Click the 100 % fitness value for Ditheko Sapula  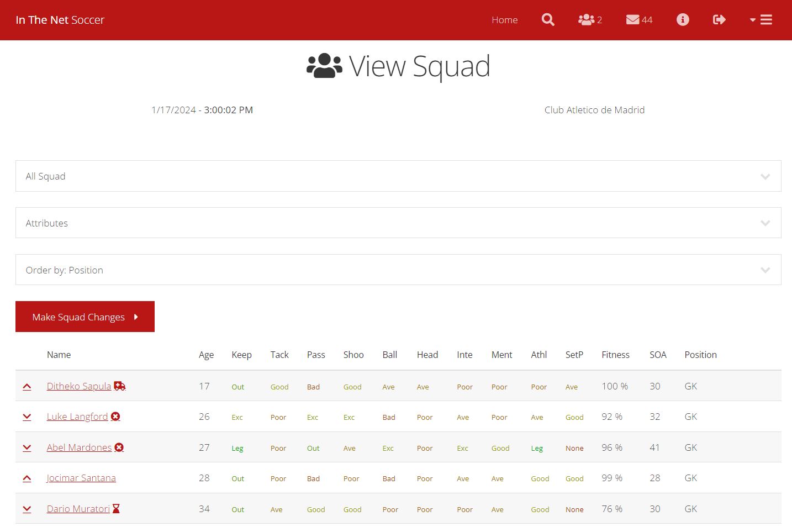click(x=615, y=386)
